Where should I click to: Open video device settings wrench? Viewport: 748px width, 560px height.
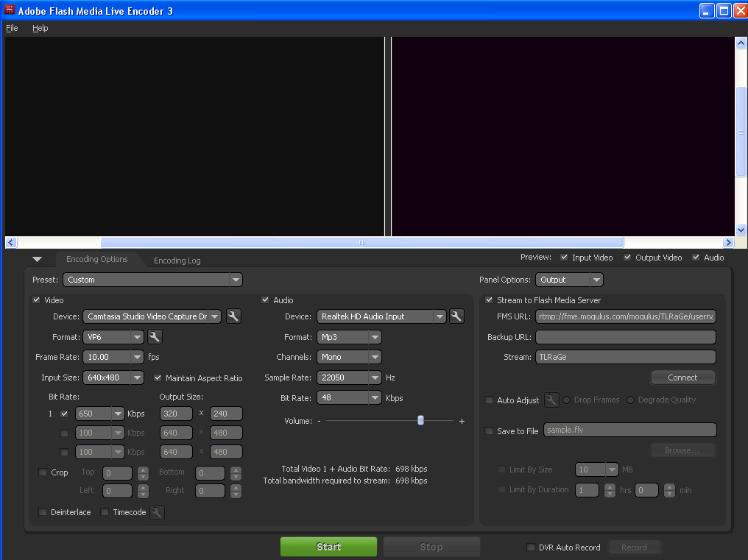coord(233,316)
